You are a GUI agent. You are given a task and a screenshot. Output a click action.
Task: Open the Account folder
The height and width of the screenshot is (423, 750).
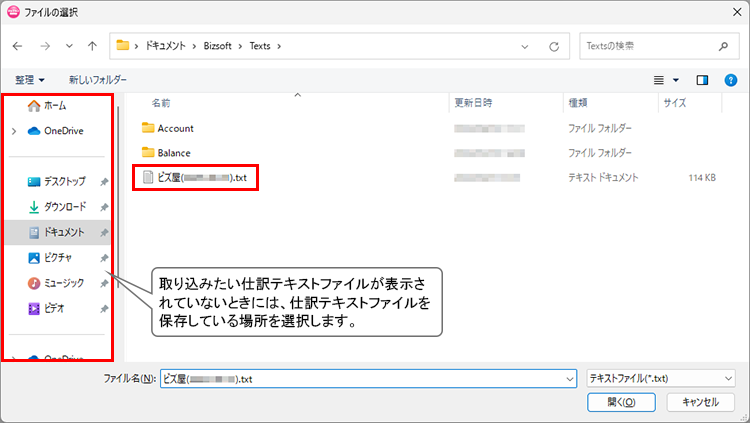click(175, 128)
